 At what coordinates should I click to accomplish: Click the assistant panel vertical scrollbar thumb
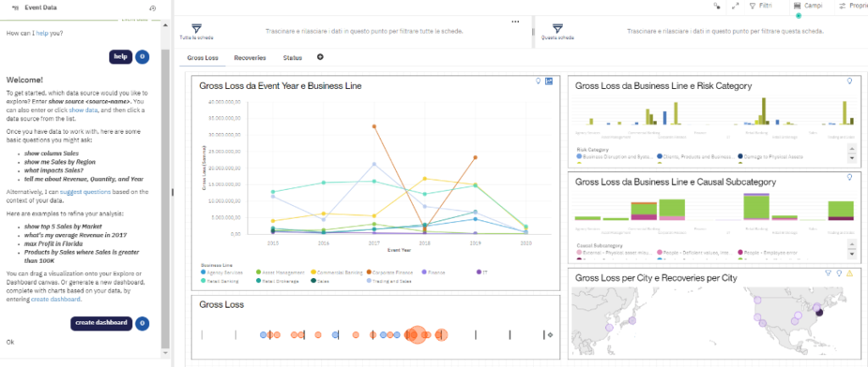point(165,198)
